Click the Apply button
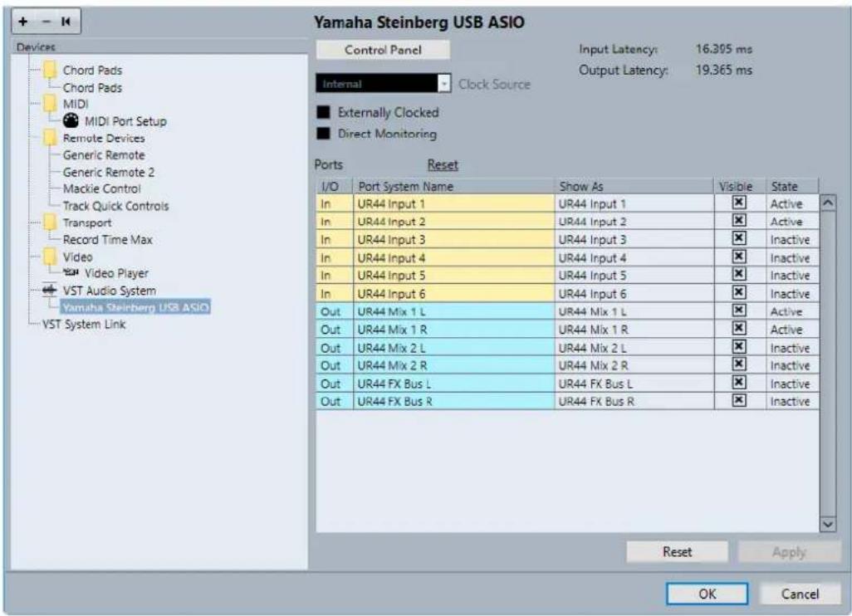 pos(789,552)
